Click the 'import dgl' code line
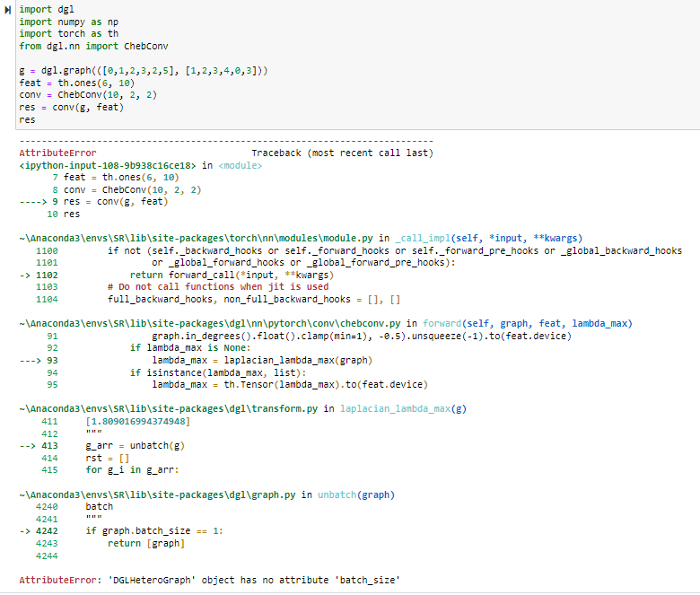 pyautogui.click(x=47, y=9)
